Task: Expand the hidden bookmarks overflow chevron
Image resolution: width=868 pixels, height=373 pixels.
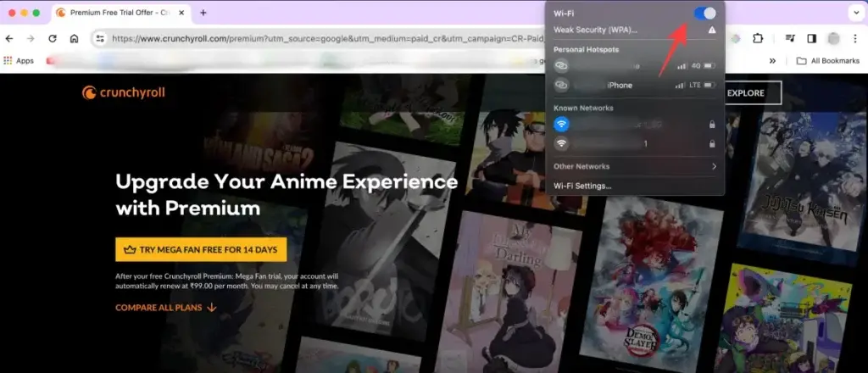Action: [x=772, y=61]
